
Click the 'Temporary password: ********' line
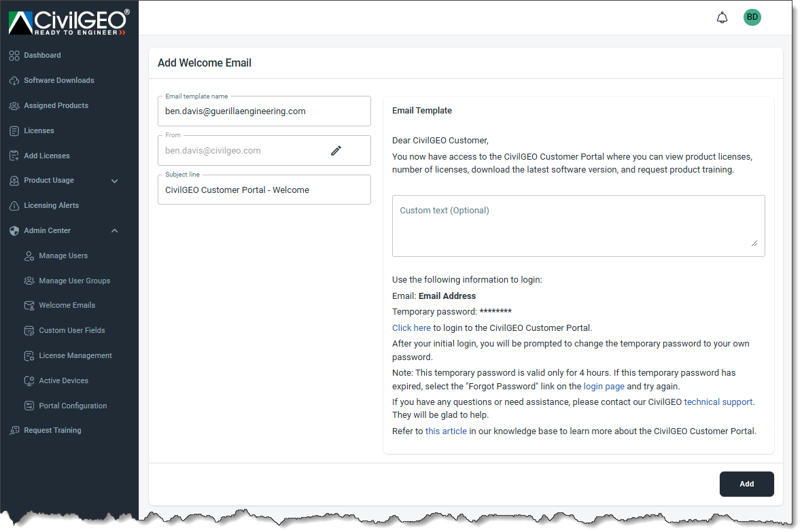[452, 312]
